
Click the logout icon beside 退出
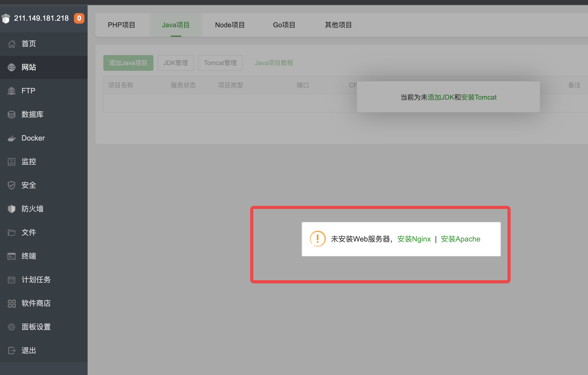(x=12, y=351)
